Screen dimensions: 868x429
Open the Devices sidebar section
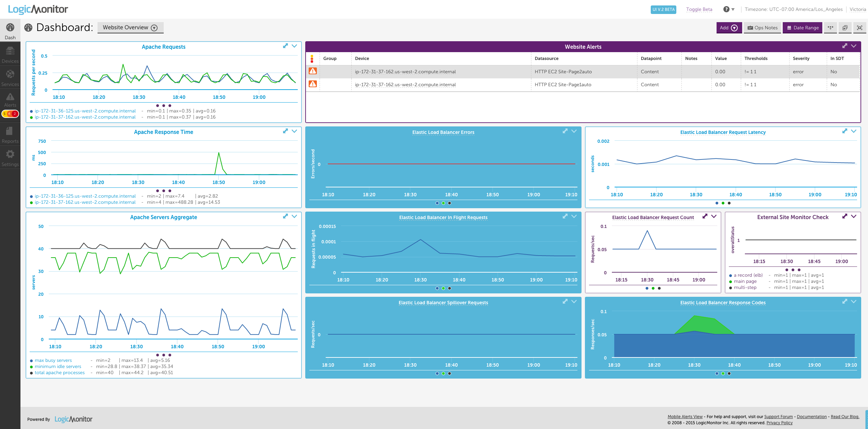click(x=10, y=55)
